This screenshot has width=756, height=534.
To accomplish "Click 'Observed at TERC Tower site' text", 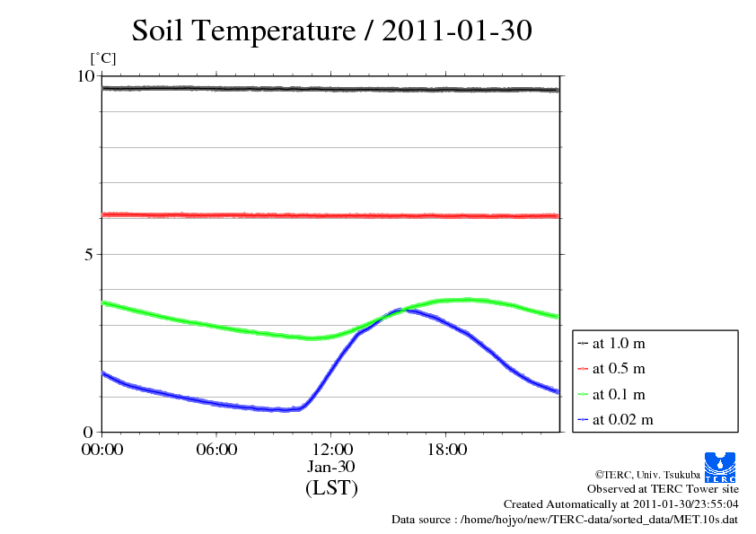I will pyautogui.click(x=663, y=489).
